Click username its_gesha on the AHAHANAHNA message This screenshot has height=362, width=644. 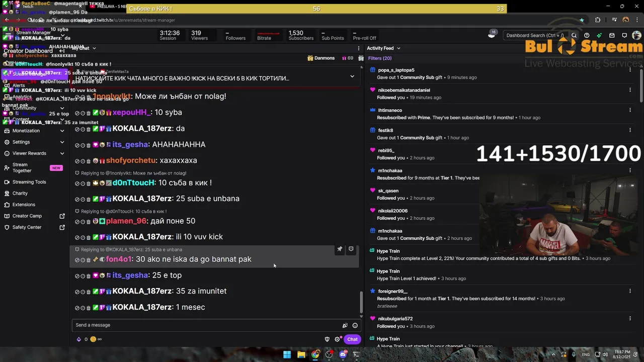point(130,145)
